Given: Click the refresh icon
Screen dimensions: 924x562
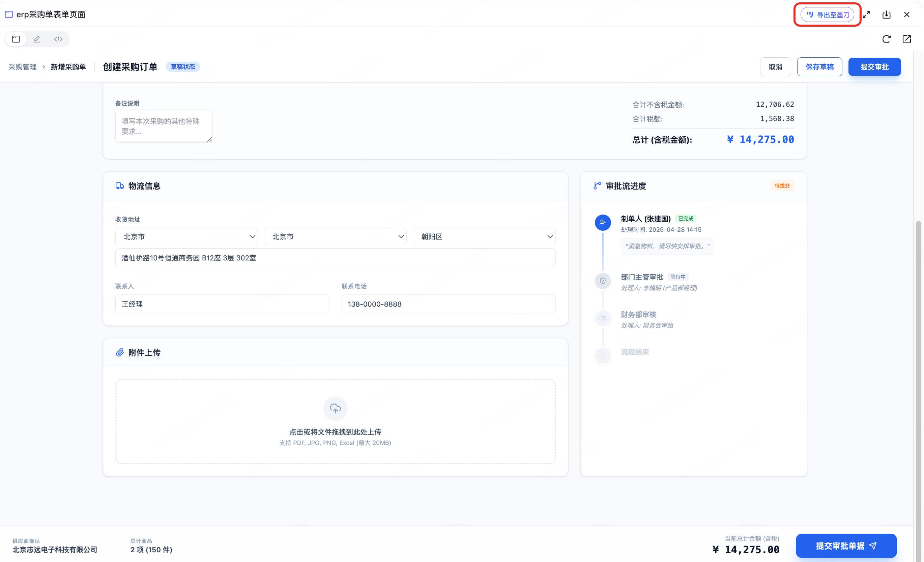Looking at the screenshot, I should click(x=886, y=39).
